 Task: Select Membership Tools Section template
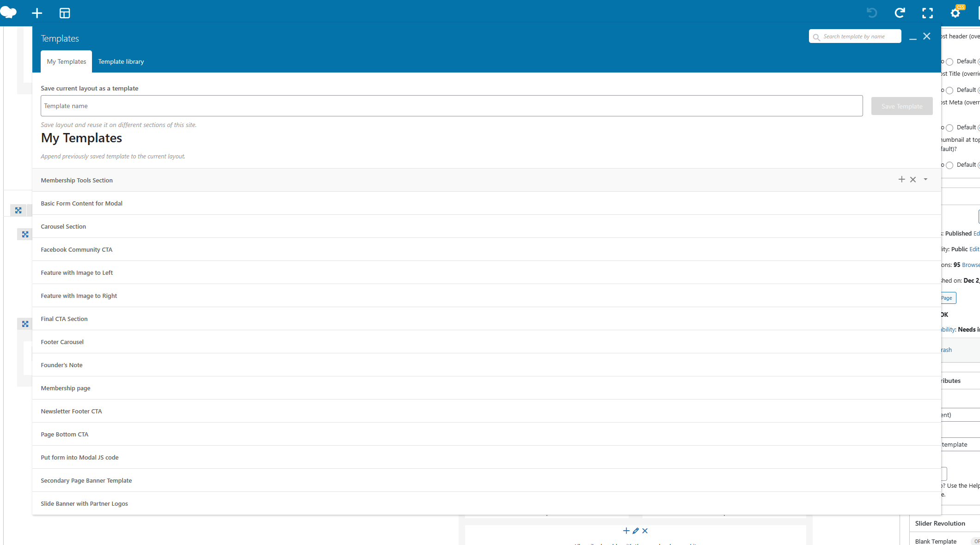[487, 180]
